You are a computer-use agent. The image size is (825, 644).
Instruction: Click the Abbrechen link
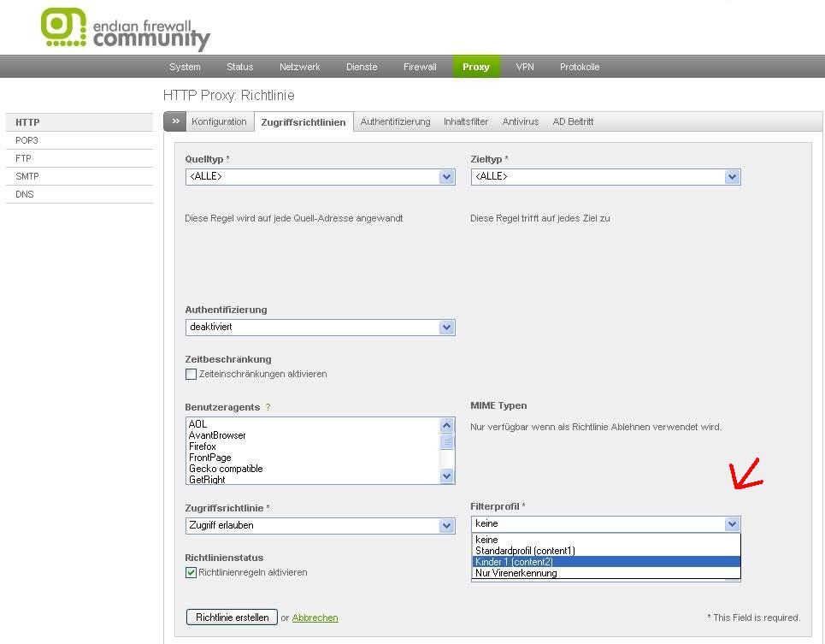point(315,617)
